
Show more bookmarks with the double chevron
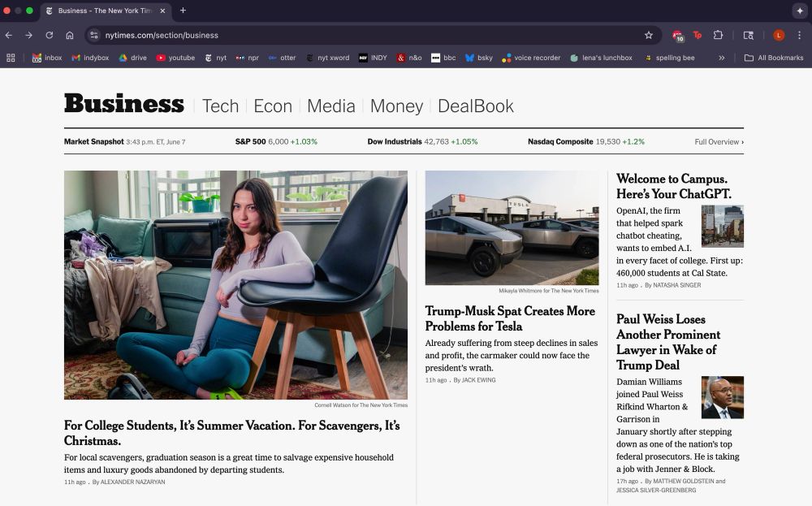pos(721,58)
